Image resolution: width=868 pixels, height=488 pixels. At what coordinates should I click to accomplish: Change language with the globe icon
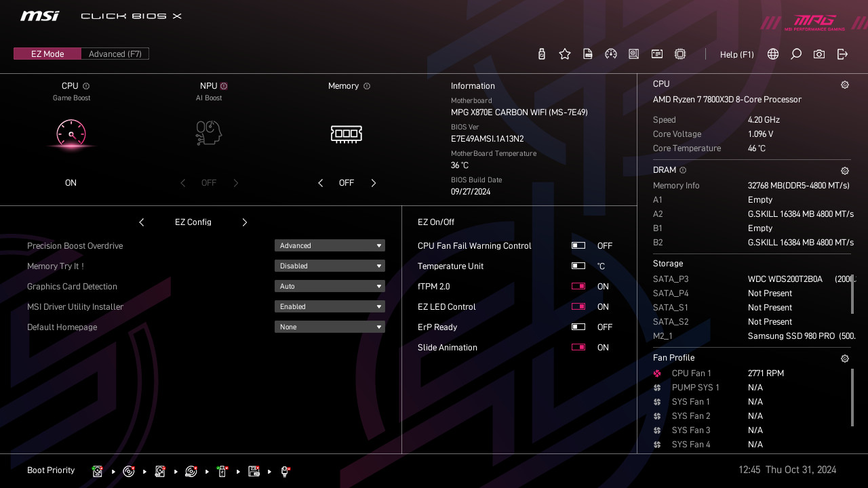[773, 54]
